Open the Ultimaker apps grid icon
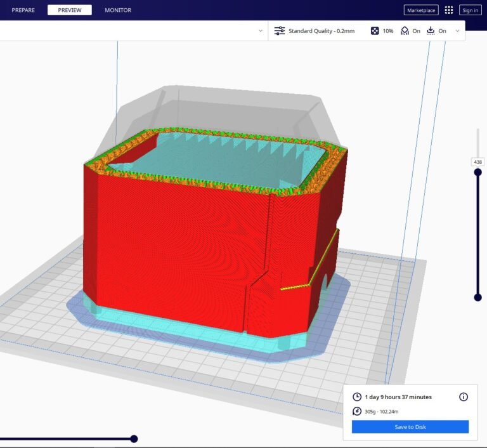Image resolution: width=487 pixels, height=448 pixels. click(x=449, y=10)
